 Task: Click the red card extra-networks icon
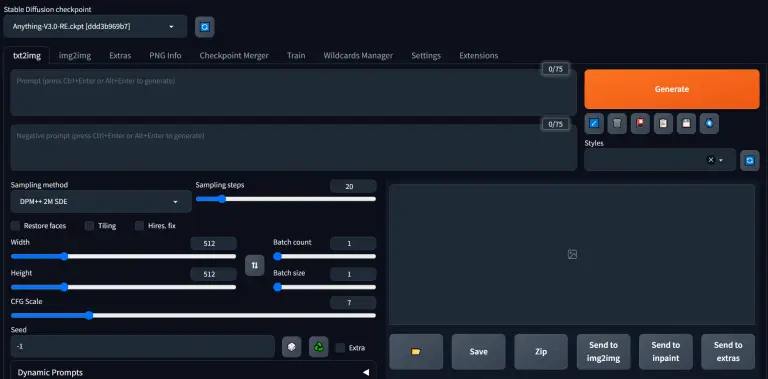click(640, 123)
